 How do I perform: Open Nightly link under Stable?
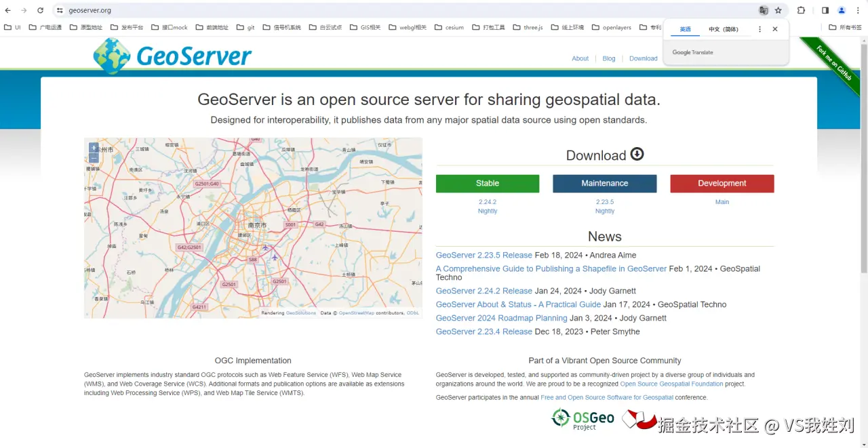coord(488,211)
